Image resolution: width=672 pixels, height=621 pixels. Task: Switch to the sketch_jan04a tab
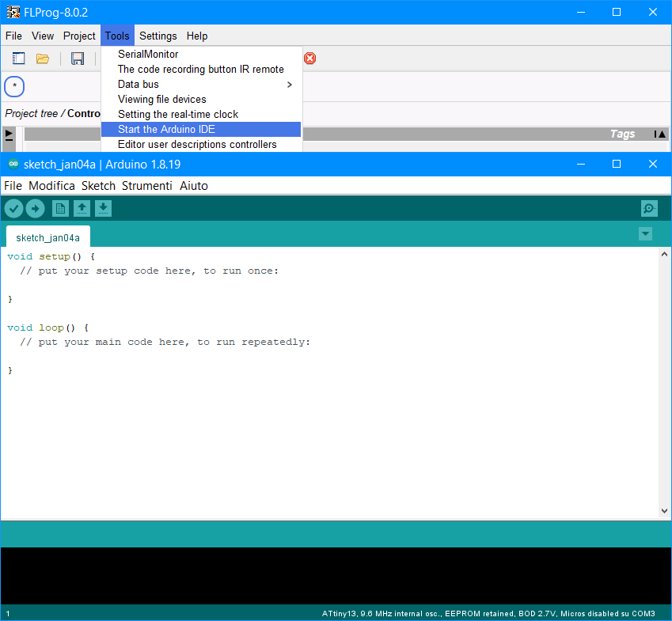(x=47, y=237)
